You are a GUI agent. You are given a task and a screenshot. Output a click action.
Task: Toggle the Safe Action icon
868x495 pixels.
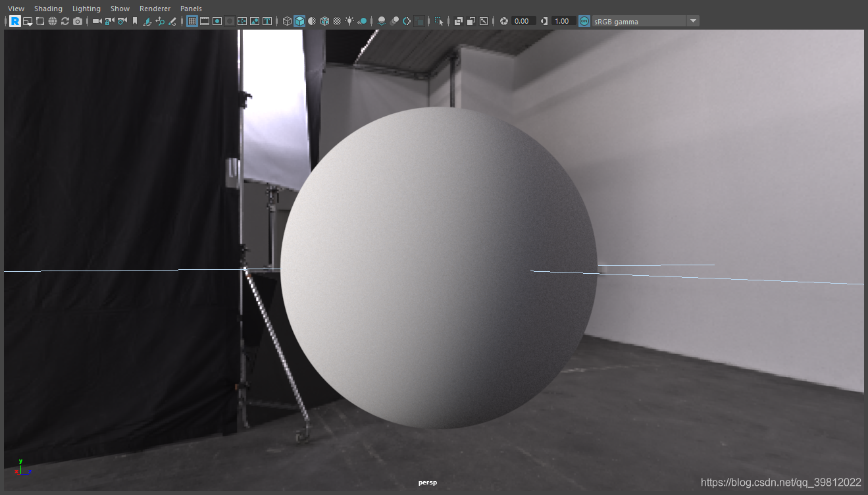255,21
